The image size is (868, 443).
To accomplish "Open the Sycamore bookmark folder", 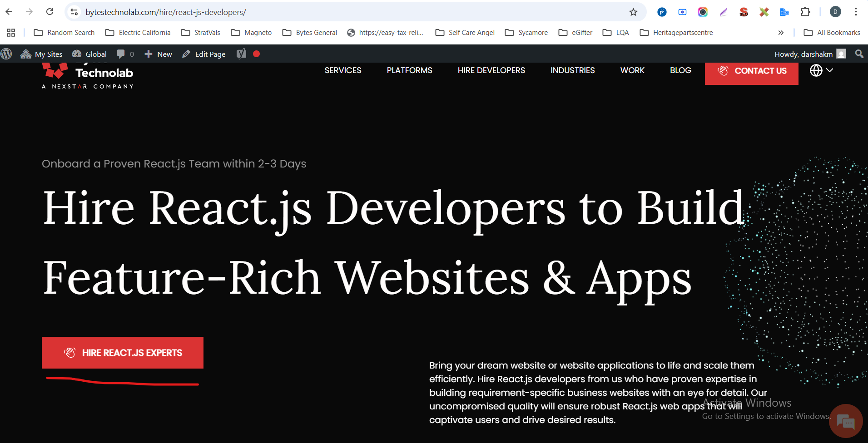I will click(526, 33).
